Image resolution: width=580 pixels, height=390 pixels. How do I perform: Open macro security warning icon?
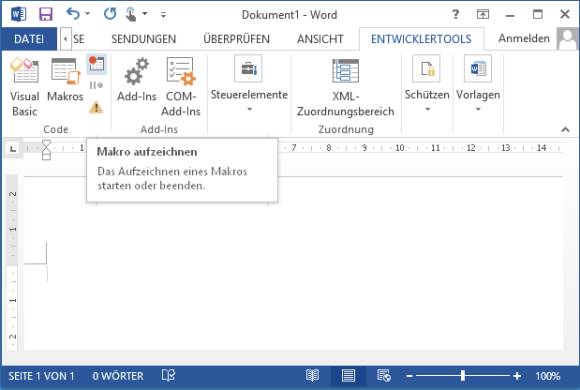[96, 108]
